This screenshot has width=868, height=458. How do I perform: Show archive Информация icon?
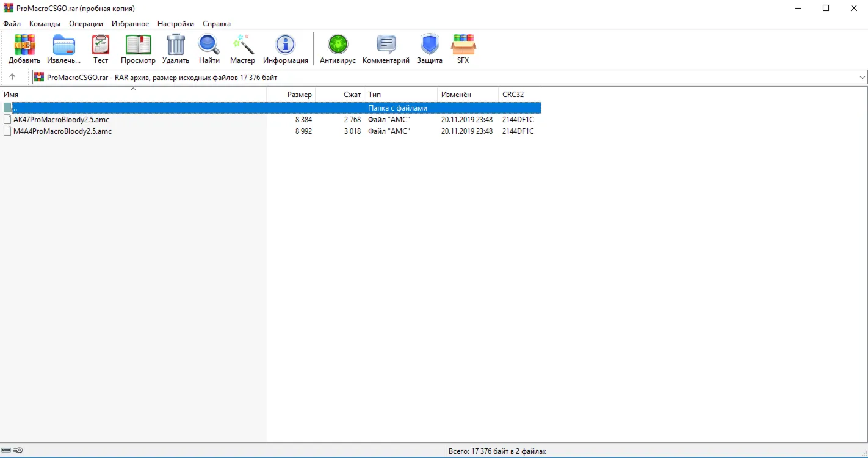coord(286,49)
